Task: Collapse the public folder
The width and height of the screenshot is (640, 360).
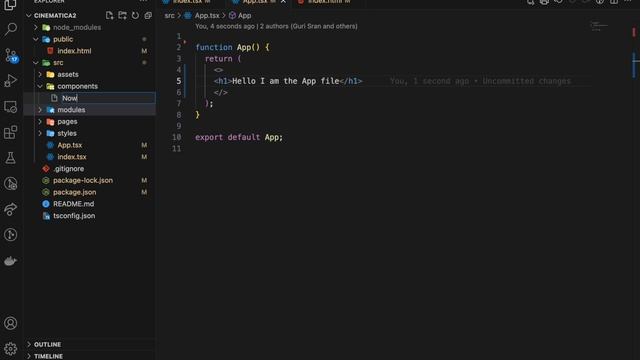Action: [x=36, y=39]
